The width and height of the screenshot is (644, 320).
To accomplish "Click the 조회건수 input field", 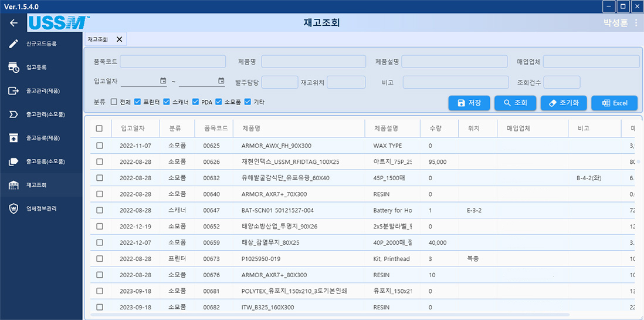I will pyautogui.click(x=562, y=82).
